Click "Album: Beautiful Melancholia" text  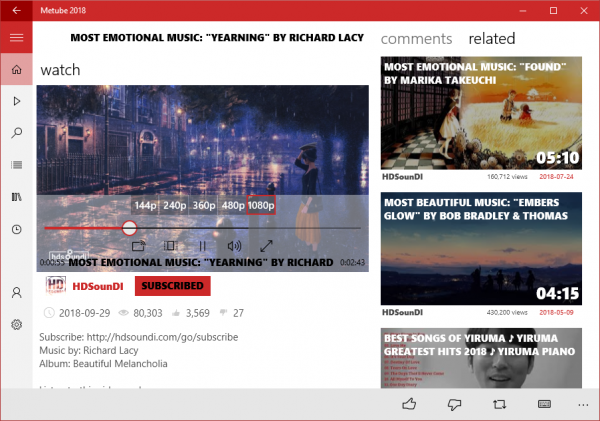(x=103, y=364)
